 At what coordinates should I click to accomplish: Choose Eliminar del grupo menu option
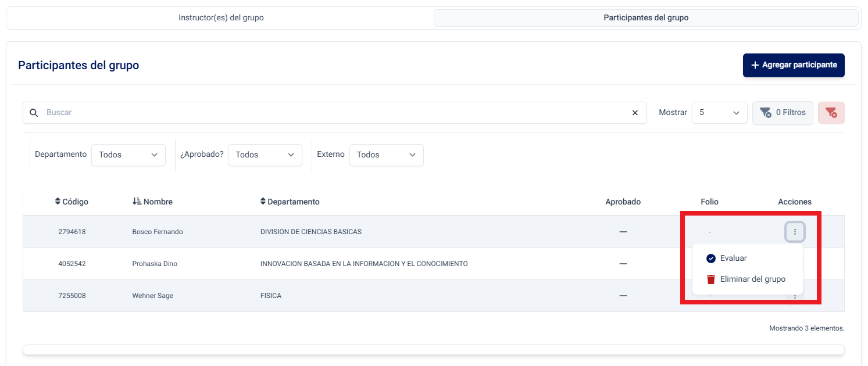point(752,279)
